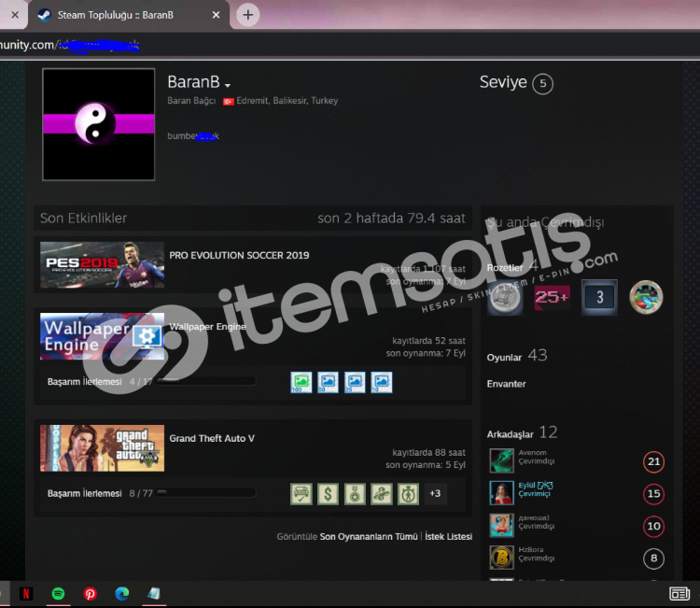Click the 'kayıtlarda 88 saat' playtime text
Screen dimensions: 700x608
tap(428, 453)
